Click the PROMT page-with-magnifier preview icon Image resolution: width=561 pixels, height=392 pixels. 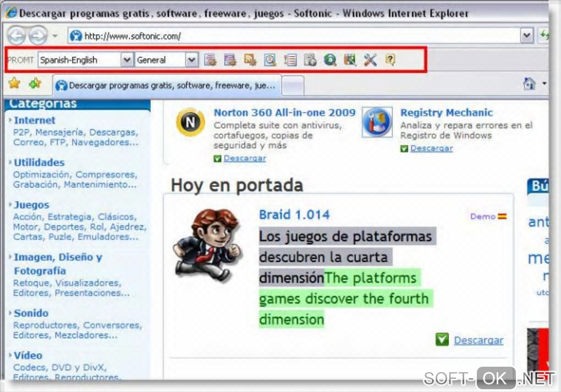[270, 60]
